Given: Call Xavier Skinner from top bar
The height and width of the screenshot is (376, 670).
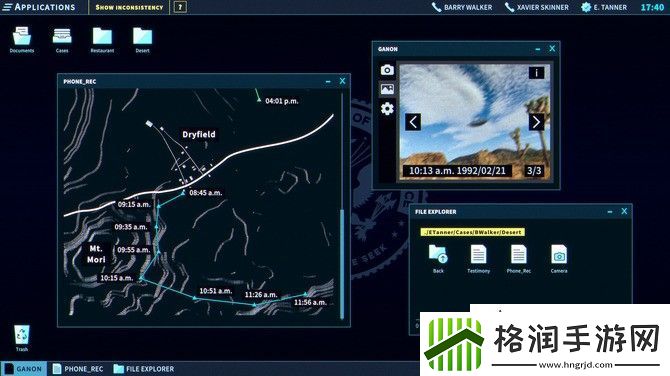Looking at the screenshot, I should tap(537, 7).
